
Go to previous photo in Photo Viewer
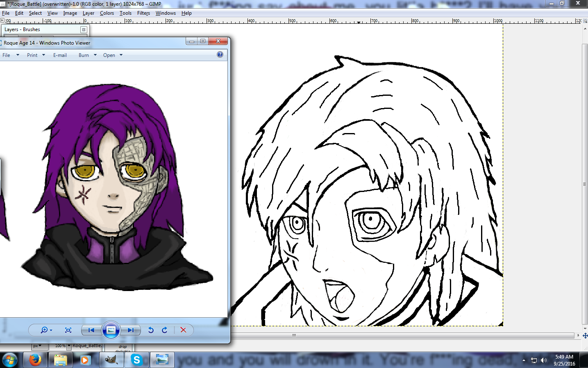coord(91,330)
